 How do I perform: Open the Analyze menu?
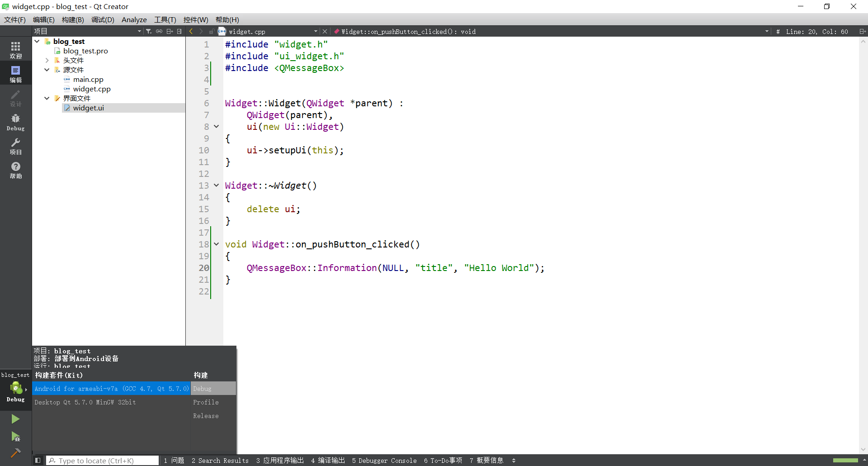point(134,19)
